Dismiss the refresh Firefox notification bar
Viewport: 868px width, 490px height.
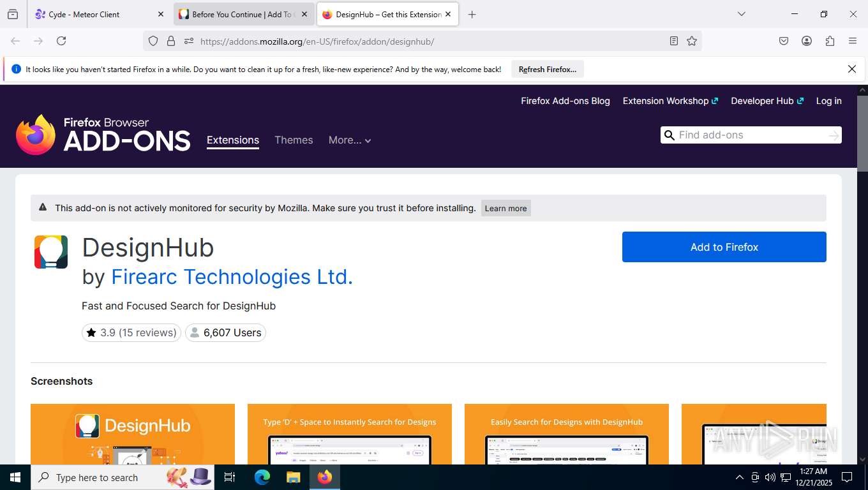(x=851, y=69)
